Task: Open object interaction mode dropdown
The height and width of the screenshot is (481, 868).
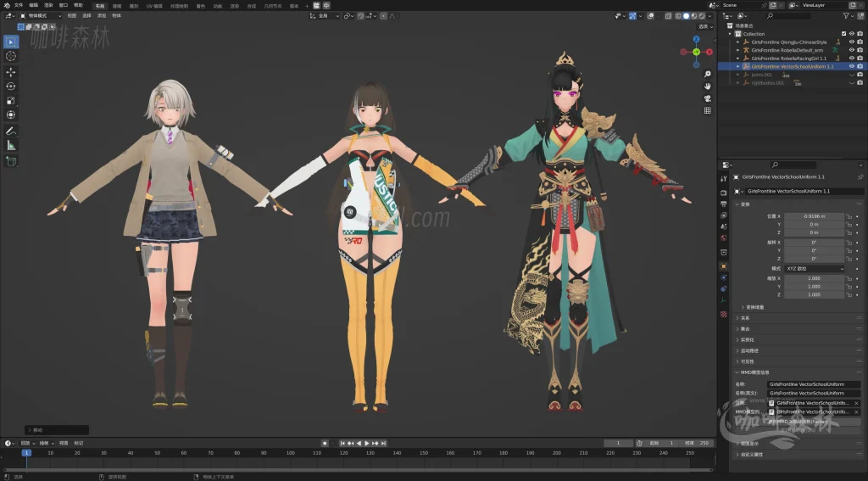Action: click(41, 16)
